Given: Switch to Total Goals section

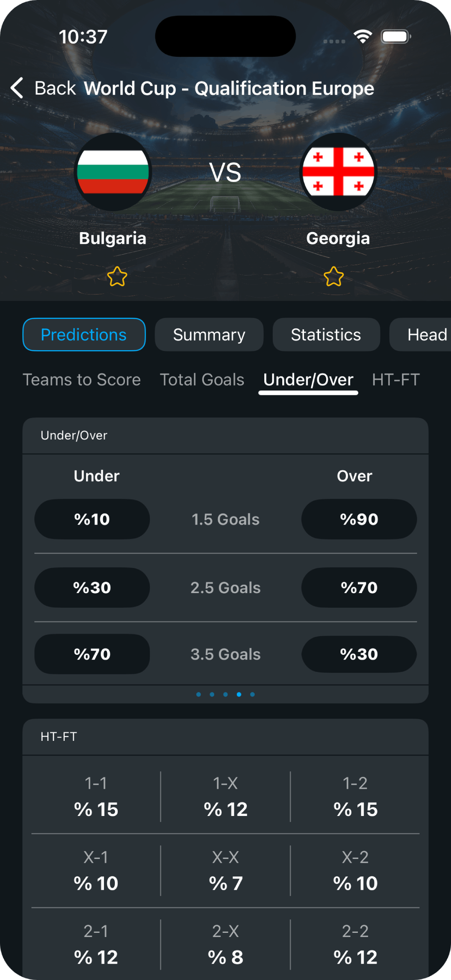Looking at the screenshot, I should pyautogui.click(x=202, y=380).
